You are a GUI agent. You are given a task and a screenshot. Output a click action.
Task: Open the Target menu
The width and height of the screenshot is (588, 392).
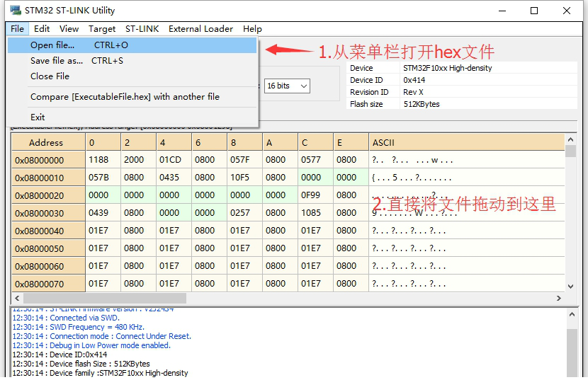[x=101, y=29]
